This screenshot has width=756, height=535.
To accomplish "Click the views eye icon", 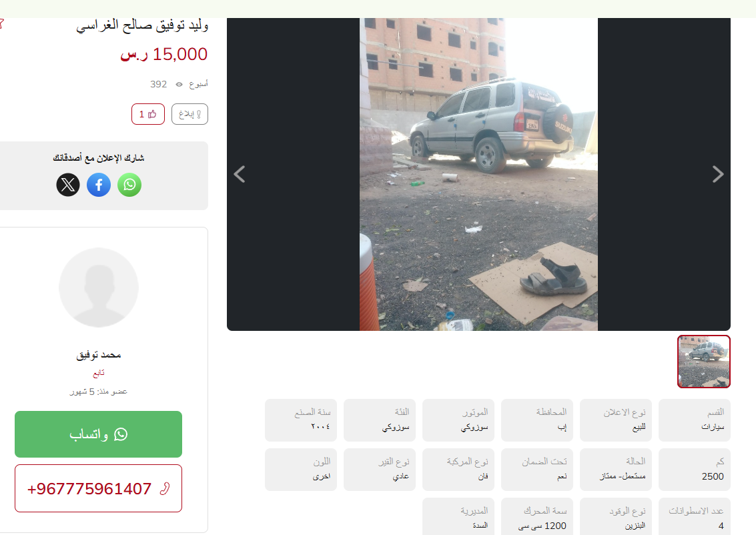I will click(179, 84).
